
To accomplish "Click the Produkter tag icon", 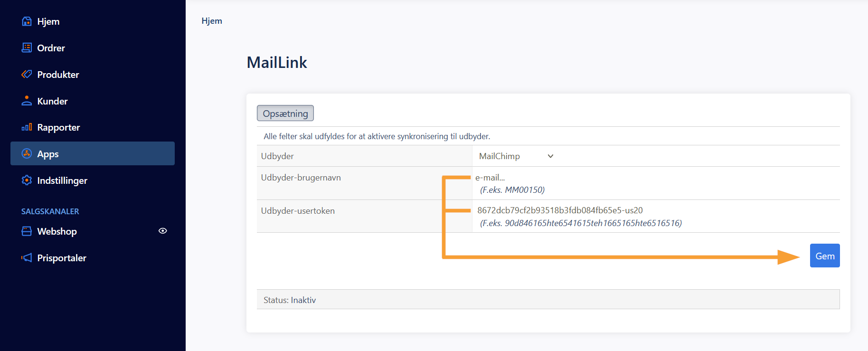I will tap(27, 74).
